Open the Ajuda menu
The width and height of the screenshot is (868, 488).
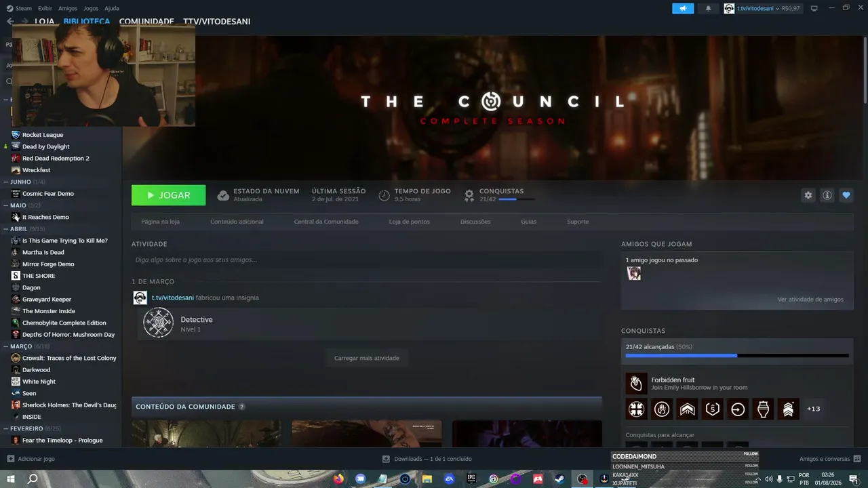[112, 8]
